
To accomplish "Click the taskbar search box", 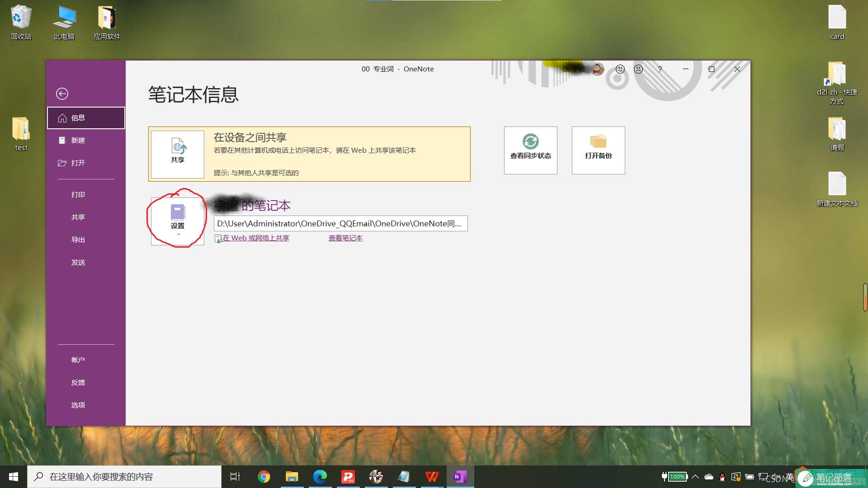I will pyautogui.click(x=124, y=477).
